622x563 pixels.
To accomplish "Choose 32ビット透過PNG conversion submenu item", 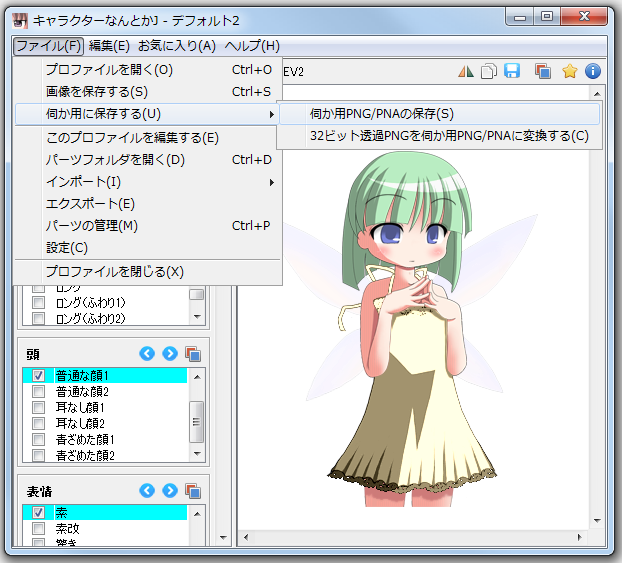I will coord(440,136).
